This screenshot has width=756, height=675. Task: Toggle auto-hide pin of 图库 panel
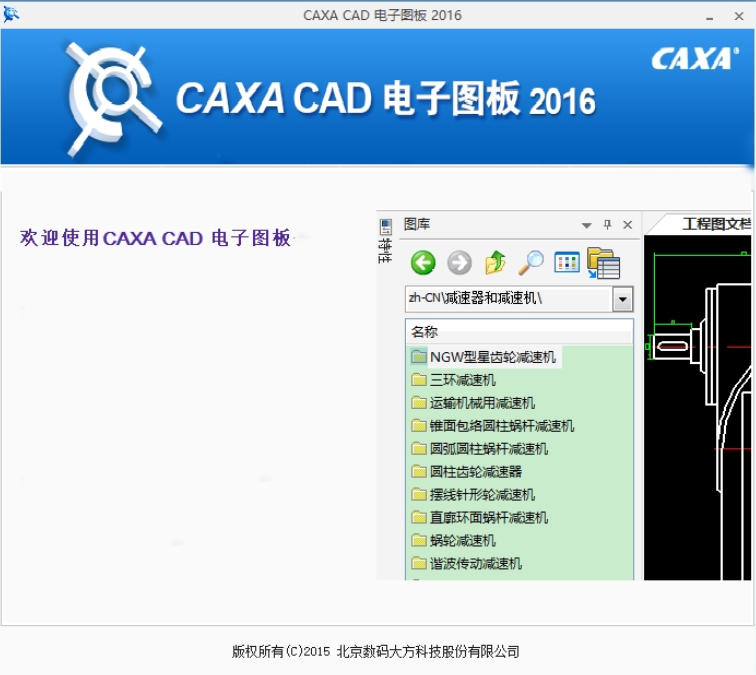tap(607, 225)
